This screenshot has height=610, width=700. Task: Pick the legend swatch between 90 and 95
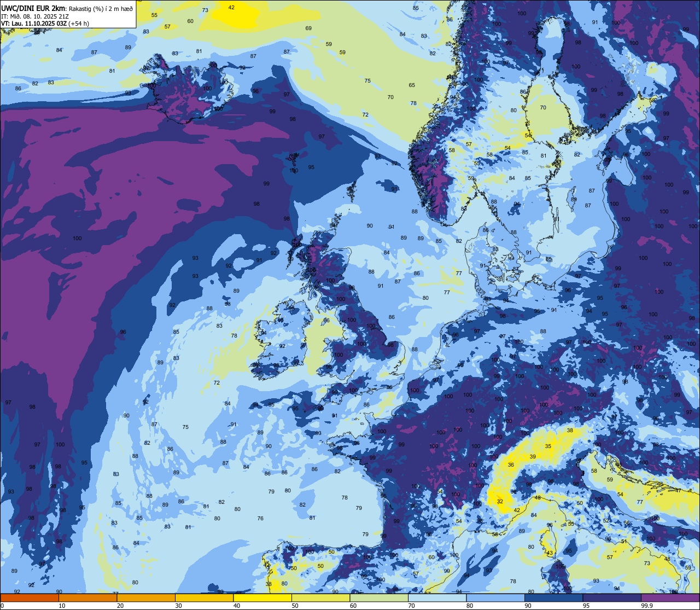pyautogui.click(x=553, y=597)
